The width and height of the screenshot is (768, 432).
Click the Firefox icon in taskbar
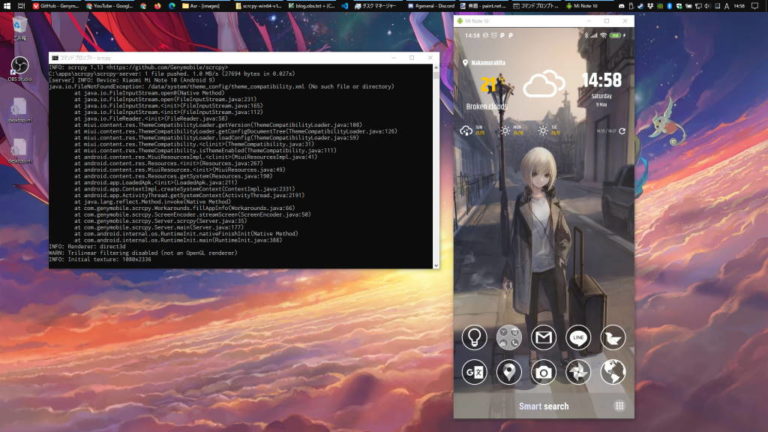(x=158, y=6)
